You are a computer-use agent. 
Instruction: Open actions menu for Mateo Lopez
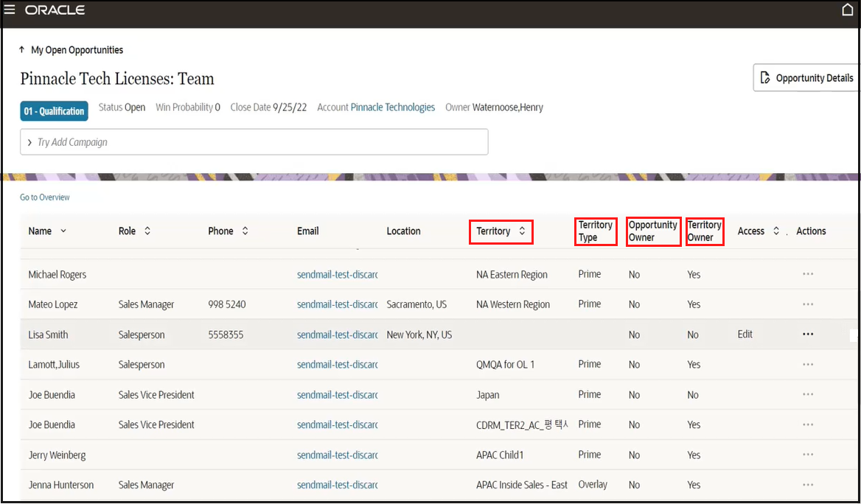808,304
